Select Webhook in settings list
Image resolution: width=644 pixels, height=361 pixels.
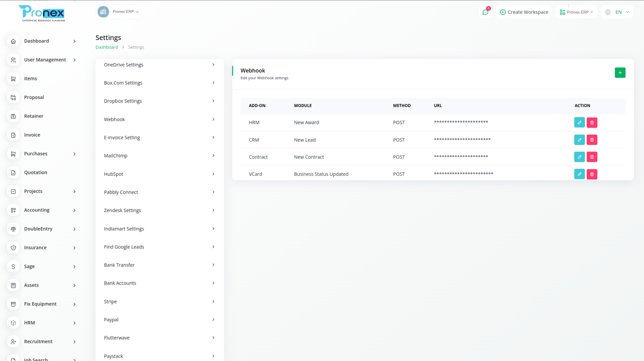(x=159, y=120)
